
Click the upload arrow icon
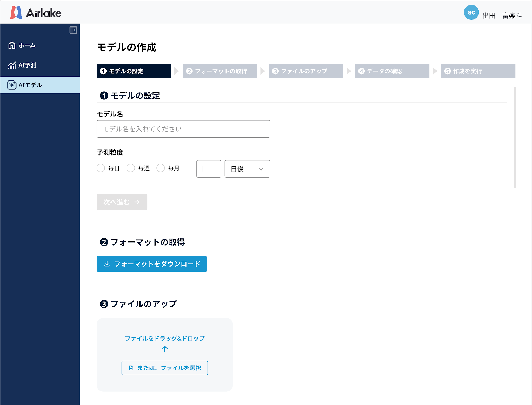point(165,349)
